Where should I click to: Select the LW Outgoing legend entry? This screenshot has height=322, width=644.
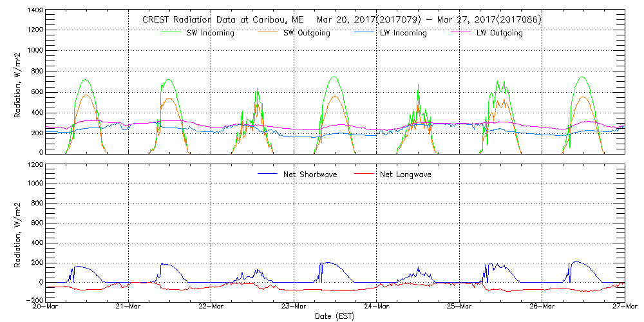tap(499, 33)
